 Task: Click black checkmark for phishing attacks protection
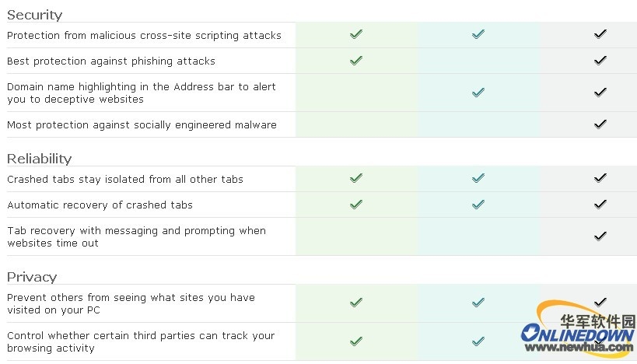tap(600, 61)
